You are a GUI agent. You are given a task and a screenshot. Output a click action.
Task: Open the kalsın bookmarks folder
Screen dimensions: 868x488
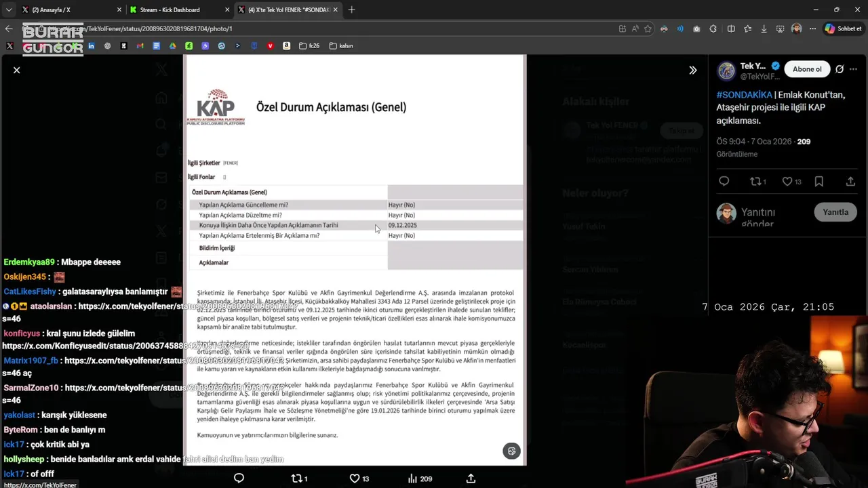pyautogui.click(x=341, y=46)
